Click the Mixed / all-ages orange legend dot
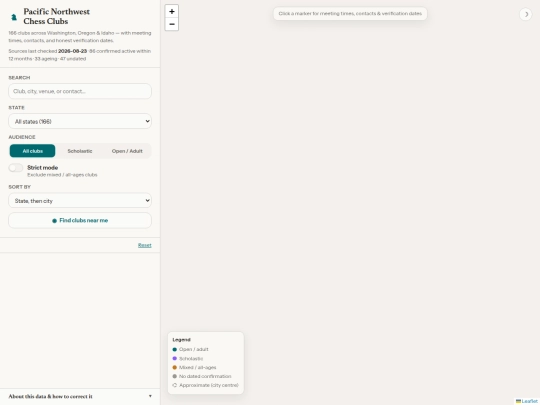This screenshot has height=405, width=540. tap(175, 367)
